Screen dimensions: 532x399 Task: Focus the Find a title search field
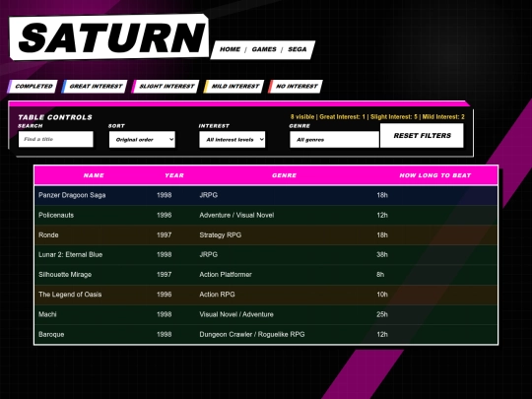pyautogui.click(x=55, y=139)
